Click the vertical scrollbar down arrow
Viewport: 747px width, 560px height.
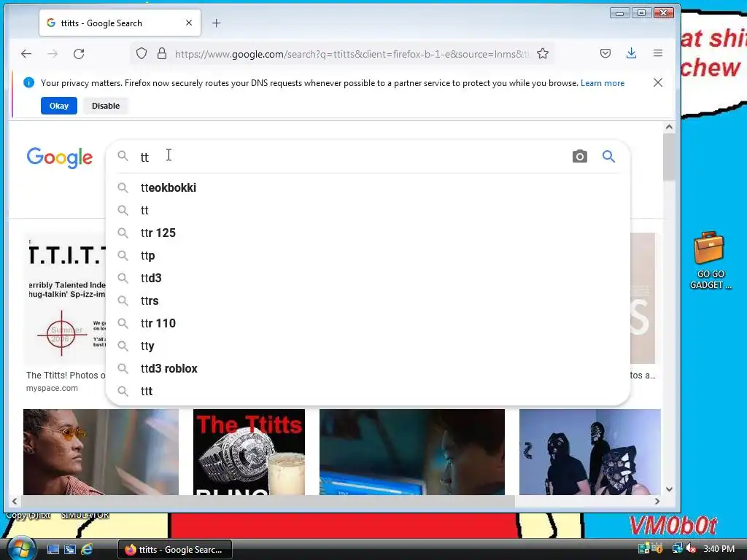click(x=669, y=489)
